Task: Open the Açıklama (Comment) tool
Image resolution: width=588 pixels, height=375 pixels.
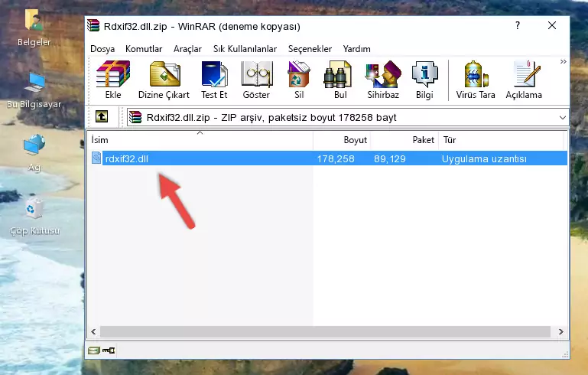Action: pos(524,80)
